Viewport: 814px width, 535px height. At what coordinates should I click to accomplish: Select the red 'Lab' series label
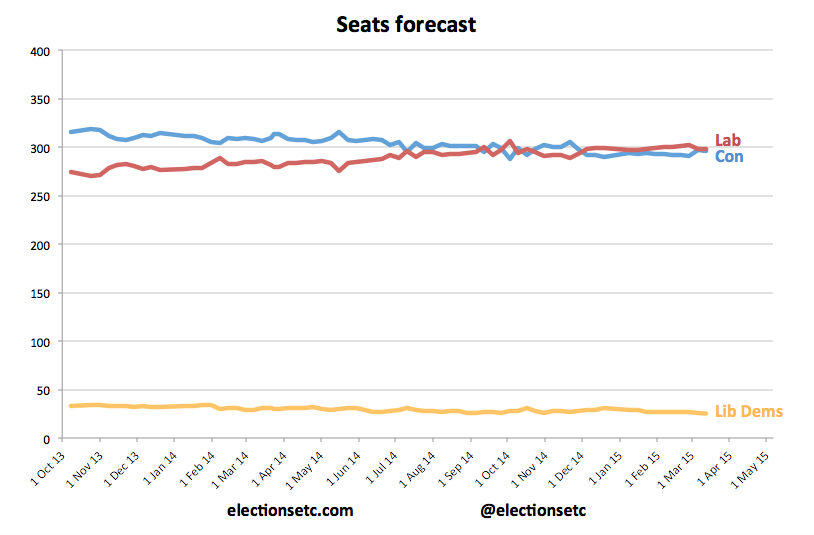(727, 141)
